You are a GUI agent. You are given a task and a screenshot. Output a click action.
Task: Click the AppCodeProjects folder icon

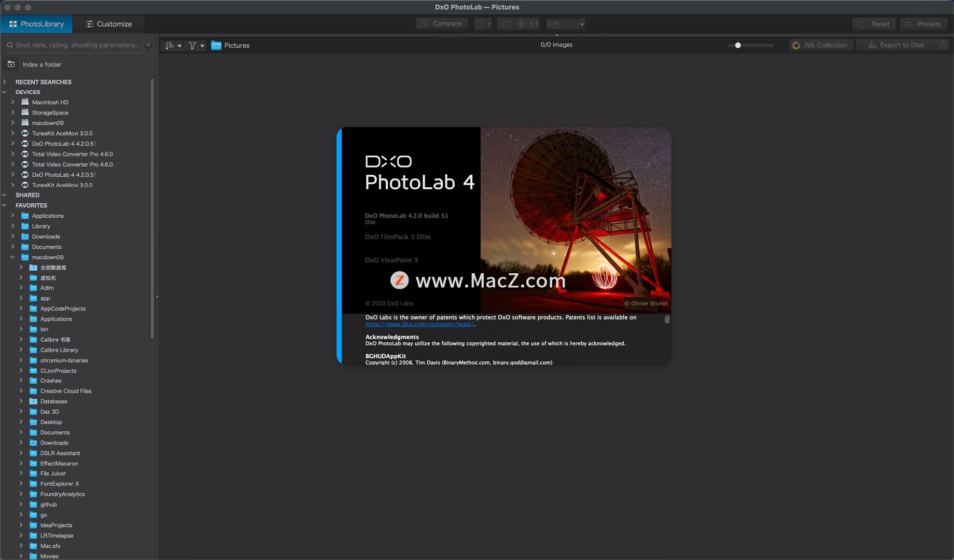(33, 309)
